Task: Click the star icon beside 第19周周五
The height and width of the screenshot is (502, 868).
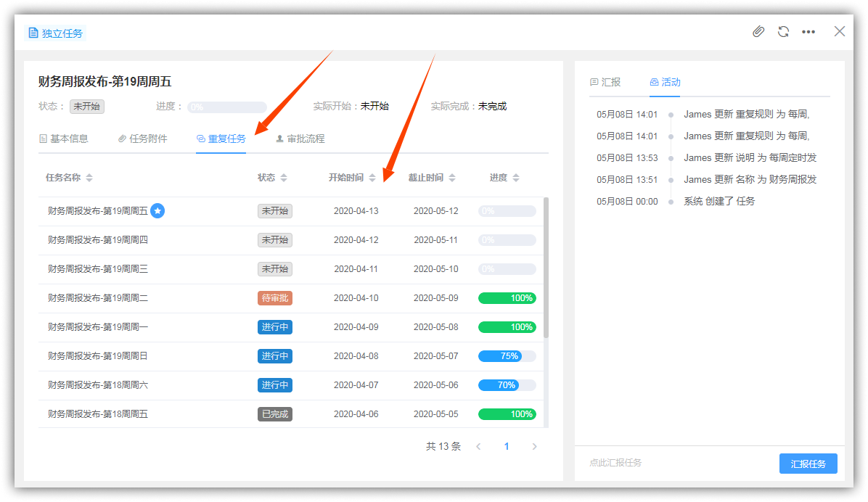Action: tap(157, 211)
